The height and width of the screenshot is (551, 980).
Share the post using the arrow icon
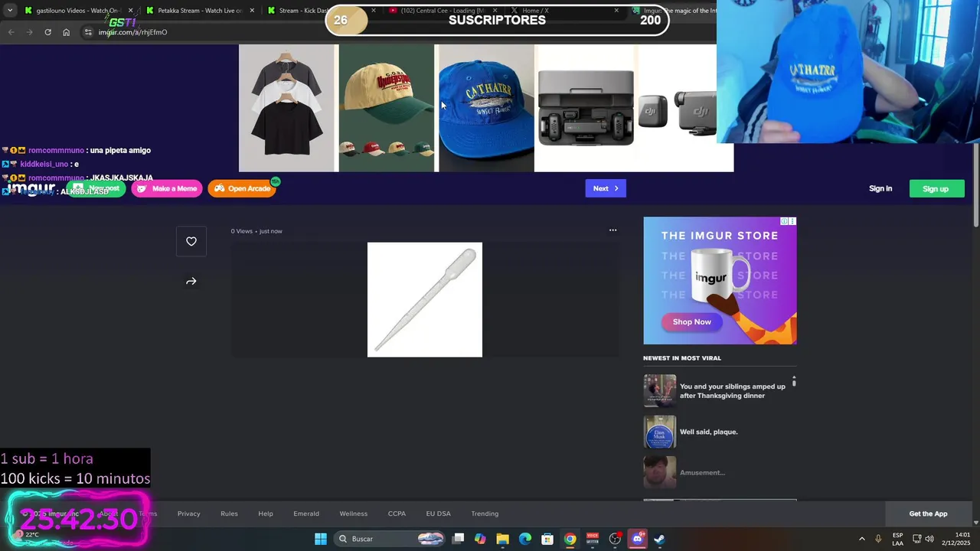point(191,282)
